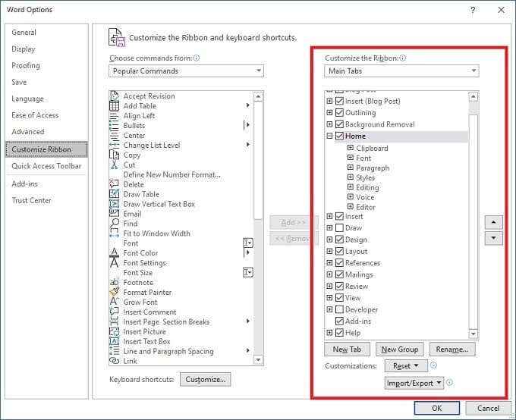Click the Draw Table icon

(114, 194)
